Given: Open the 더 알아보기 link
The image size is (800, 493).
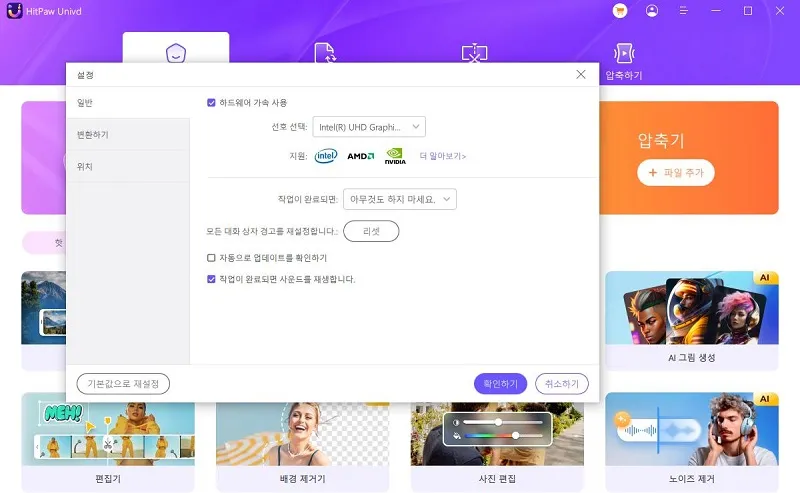Looking at the screenshot, I should pos(443,156).
